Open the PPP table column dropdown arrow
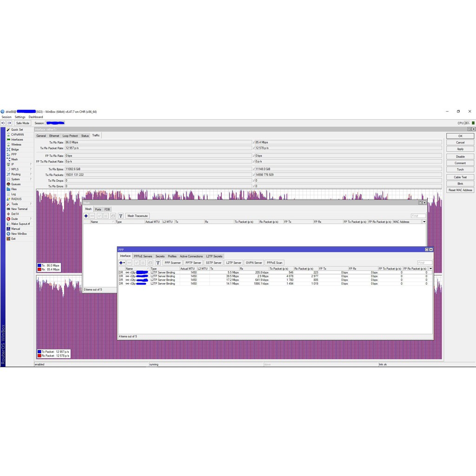The height and width of the screenshot is (476, 476). pyautogui.click(x=430, y=269)
